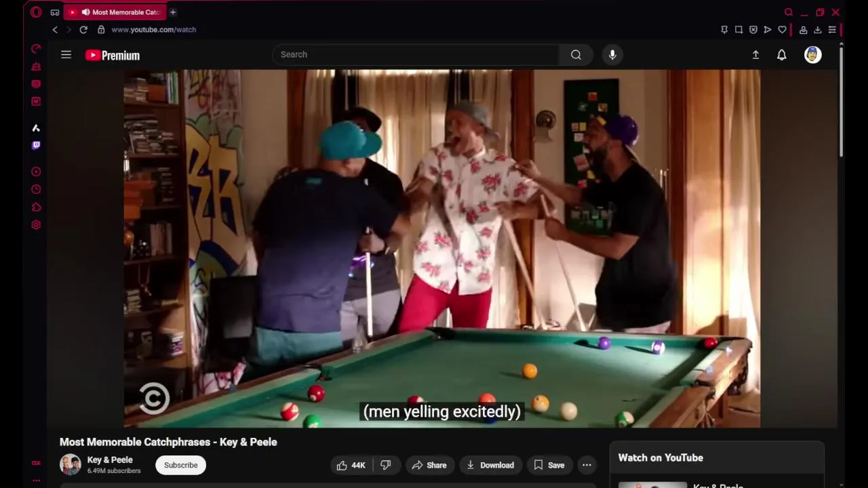Open the striped GX Mods sidebar icon
868x488 pixels.
pos(36,84)
